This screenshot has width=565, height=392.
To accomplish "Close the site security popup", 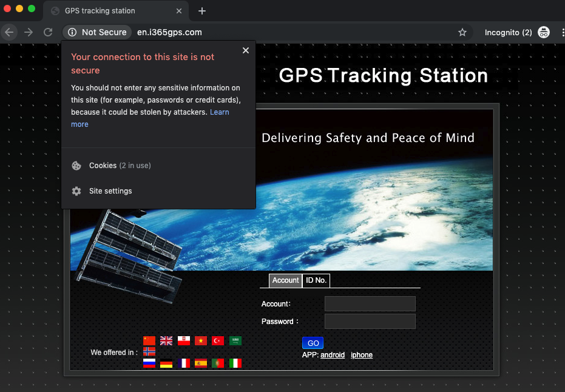I will (x=246, y=50).
